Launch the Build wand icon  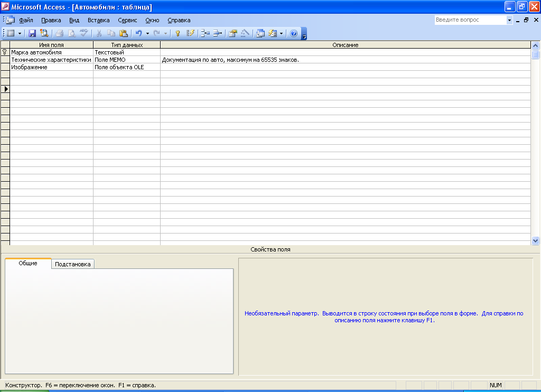pos(245,33)
